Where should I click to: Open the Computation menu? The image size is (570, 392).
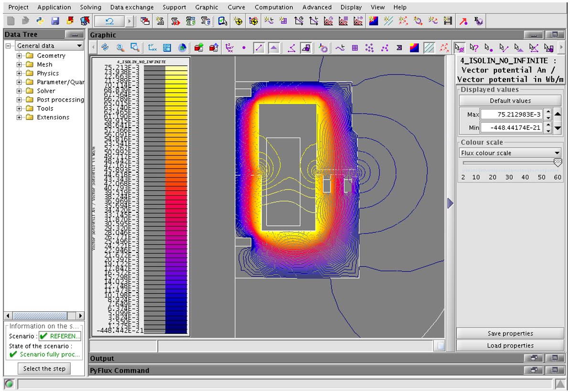(x=275, y=7)
